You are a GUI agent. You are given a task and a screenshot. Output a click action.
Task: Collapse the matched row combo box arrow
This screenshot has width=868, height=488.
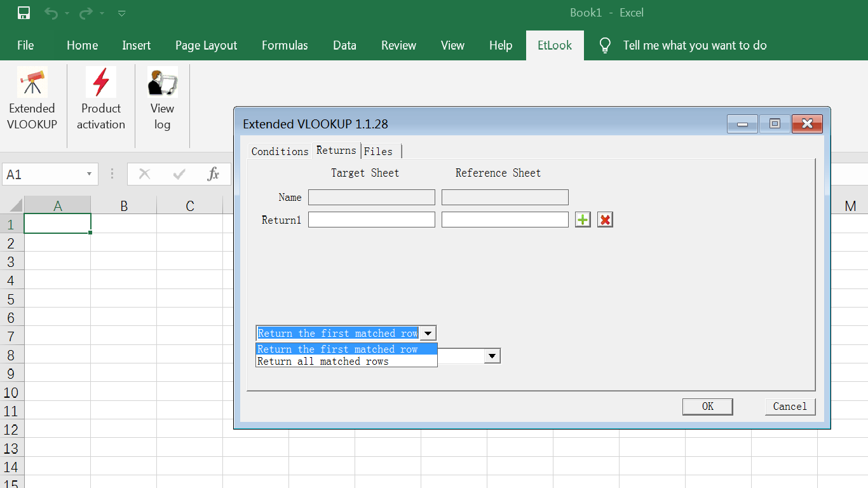tap(428, 333)
